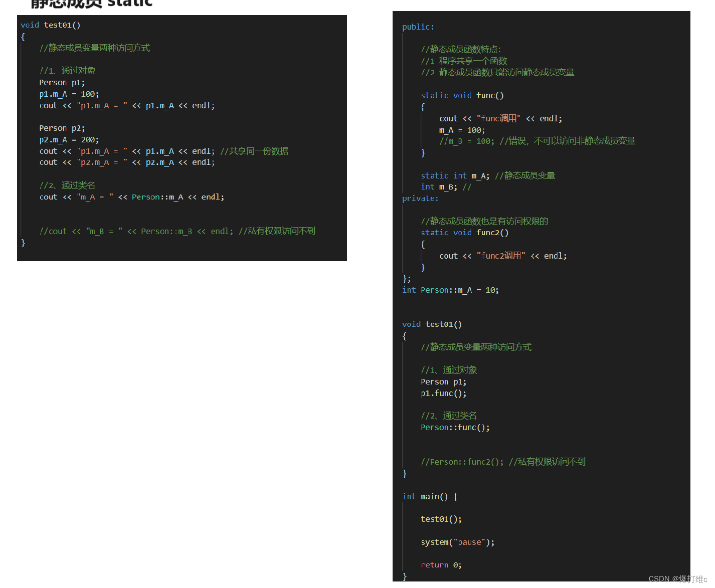Click 'void test01()' in left code block
This screenshot has width=715, height=588.
point(51,25)
